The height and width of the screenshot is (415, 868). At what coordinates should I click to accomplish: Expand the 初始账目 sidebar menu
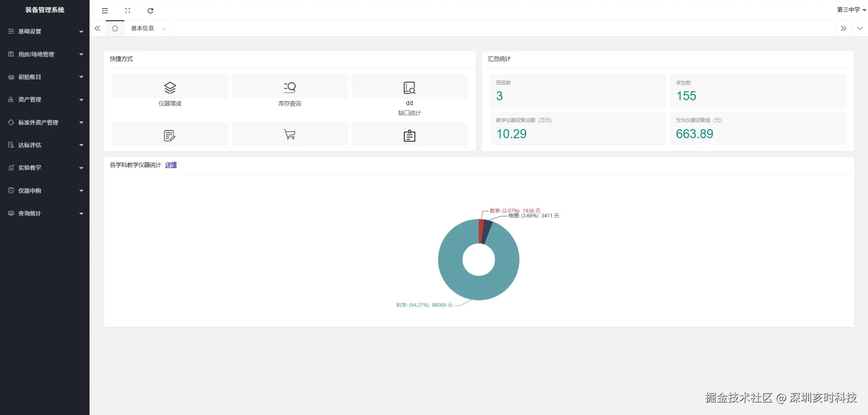pos(45,77)
